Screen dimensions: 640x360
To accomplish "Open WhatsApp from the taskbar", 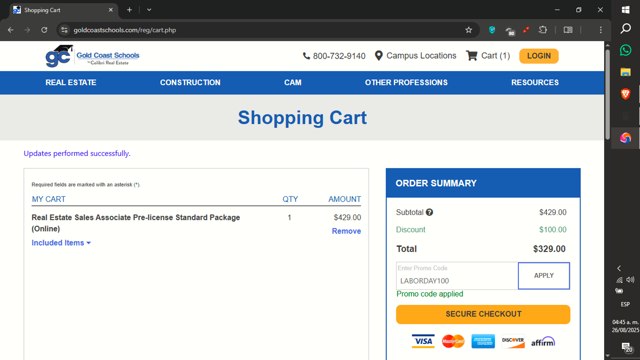I will point(625,50).
